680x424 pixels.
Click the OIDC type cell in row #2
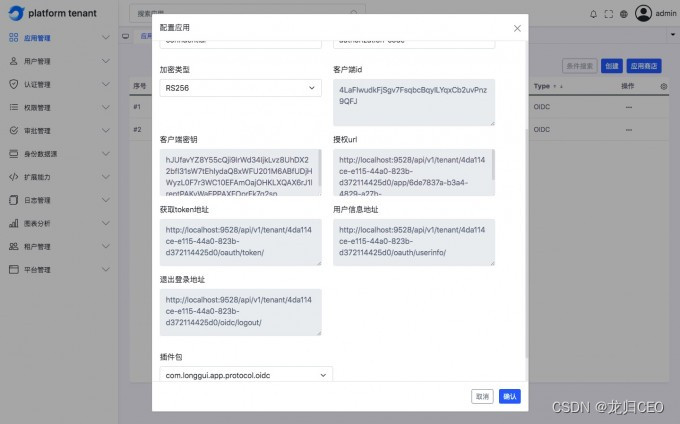[x=542, y=130]
